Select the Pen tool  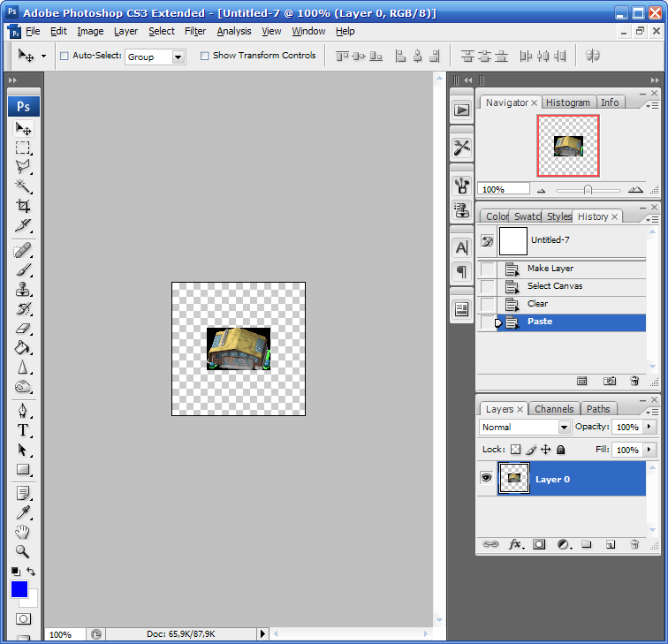click(x=23, y=411)
